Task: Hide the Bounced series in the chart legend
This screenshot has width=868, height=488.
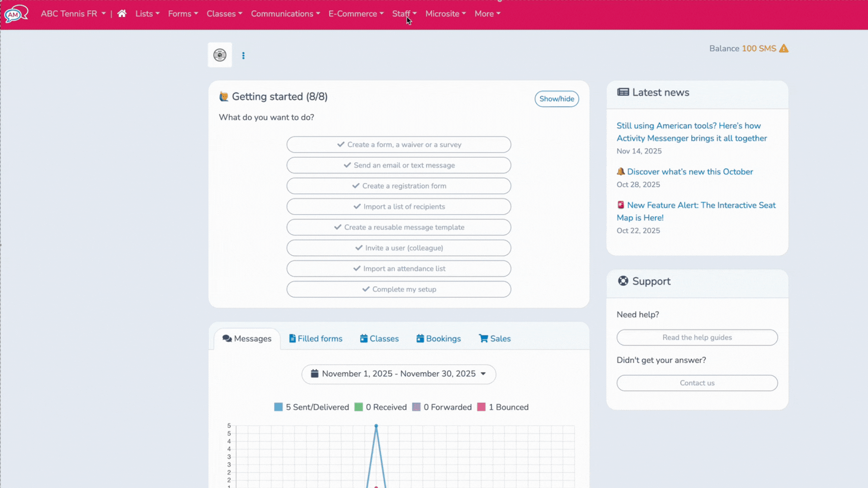Action: (503, 407)
